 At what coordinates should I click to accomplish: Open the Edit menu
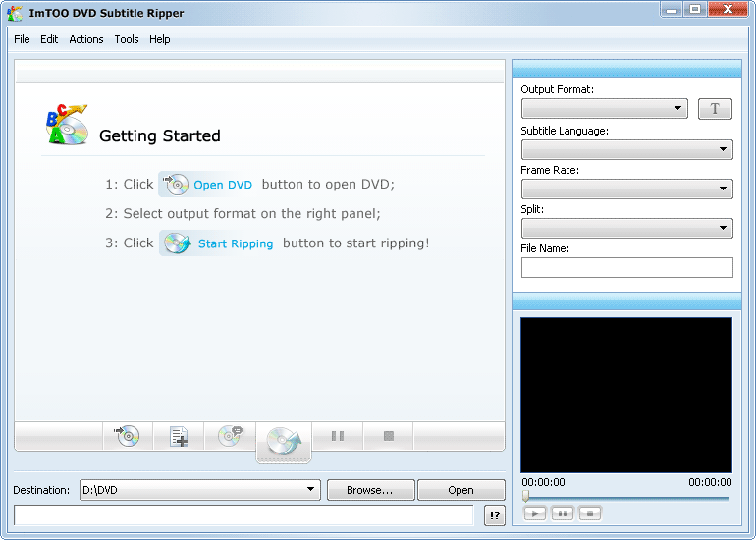pyautogui.click(x=49, y=39)
